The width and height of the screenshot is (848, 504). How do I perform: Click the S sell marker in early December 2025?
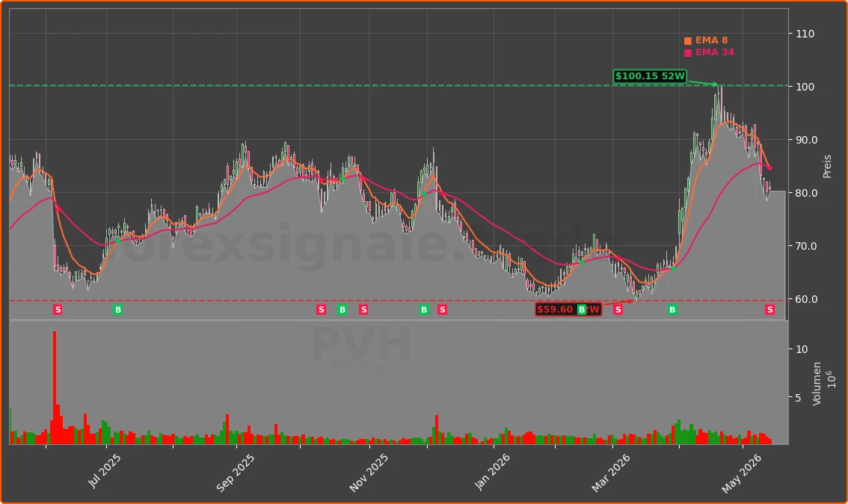pos(443,310)
